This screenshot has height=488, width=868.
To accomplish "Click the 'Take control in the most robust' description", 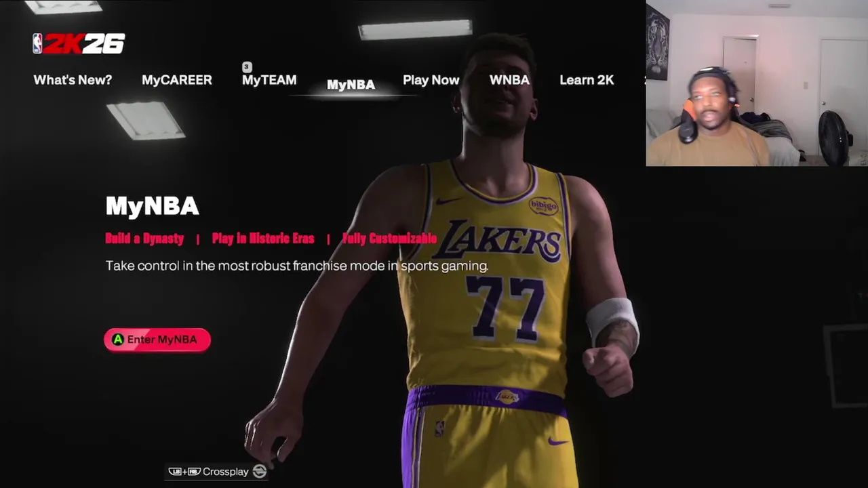I will tap(297, 266).
